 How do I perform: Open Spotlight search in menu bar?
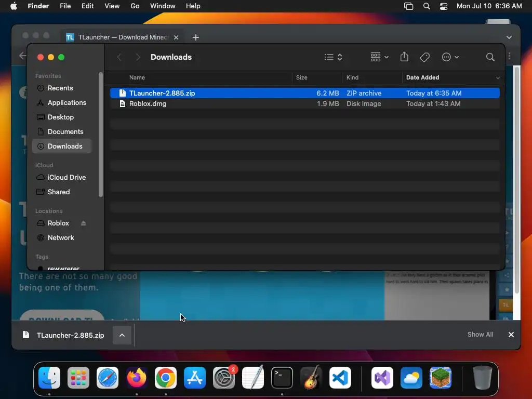(427, 6)
